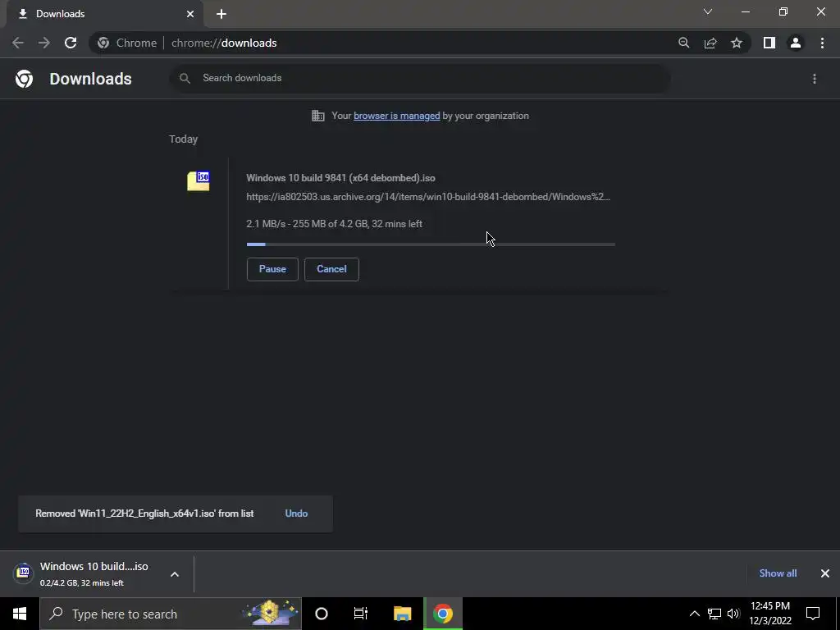The image size is (840, 630).
Task: Open Task View on taskbar
Action: tap(361, 614)
